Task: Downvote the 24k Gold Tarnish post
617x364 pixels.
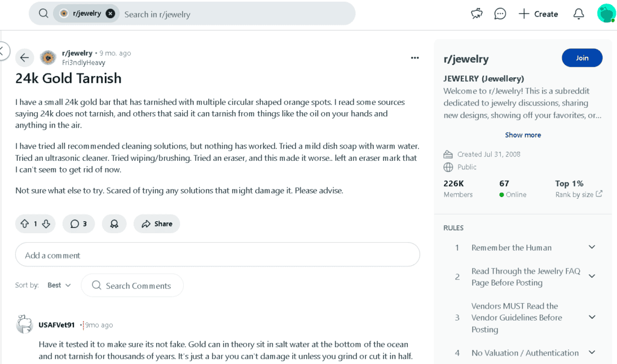Action: 46,224
